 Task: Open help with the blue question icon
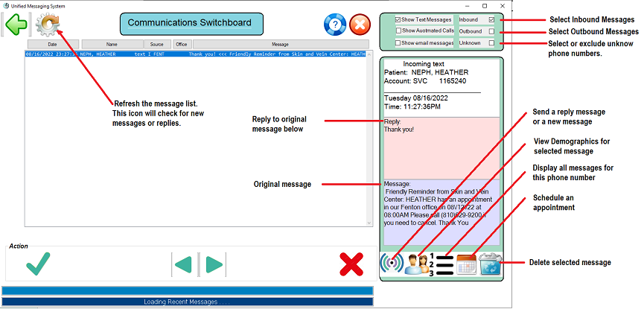point(334,25)
